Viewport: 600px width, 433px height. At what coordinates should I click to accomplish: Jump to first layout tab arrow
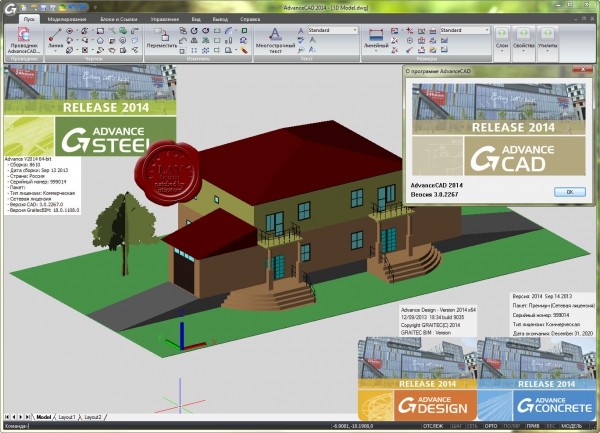7,417
